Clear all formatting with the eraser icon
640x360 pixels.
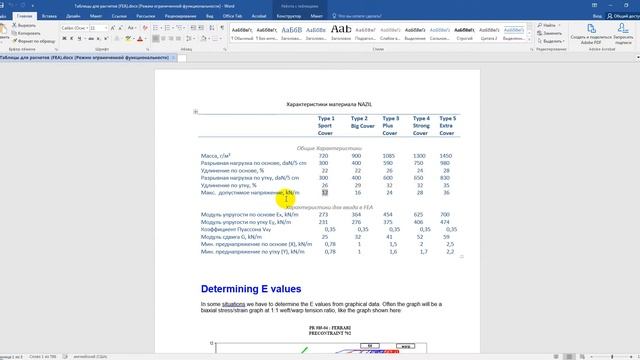(x=145, y=28)
